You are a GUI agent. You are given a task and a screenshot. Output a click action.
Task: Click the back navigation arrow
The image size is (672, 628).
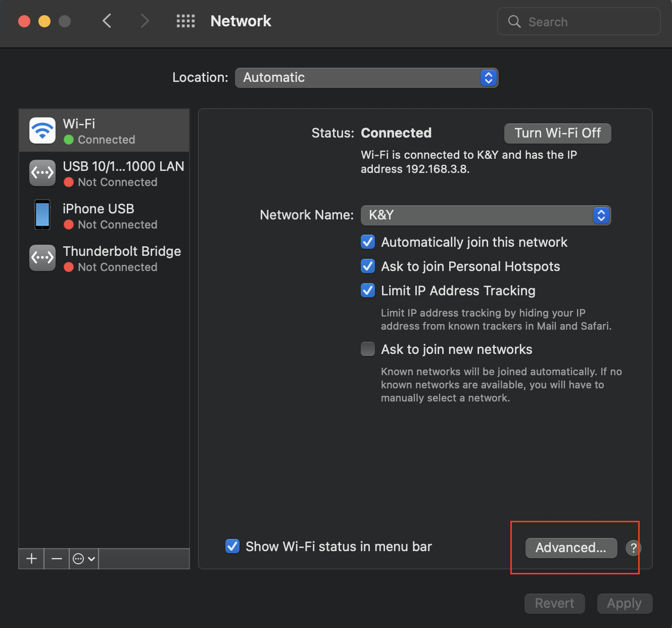pos(107,21)
